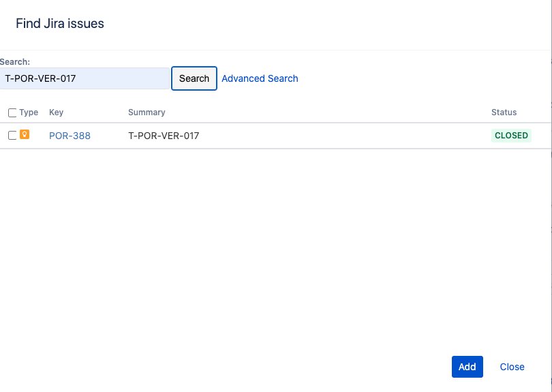
Task: Open the POR-388 issue key link
Action: 70,136
